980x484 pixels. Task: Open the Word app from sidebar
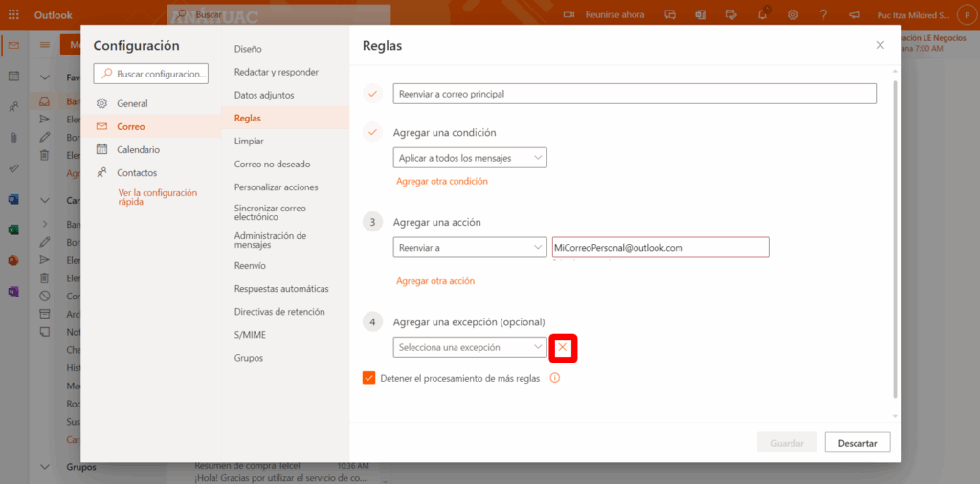pyautogui.click(x=13, y=200)
